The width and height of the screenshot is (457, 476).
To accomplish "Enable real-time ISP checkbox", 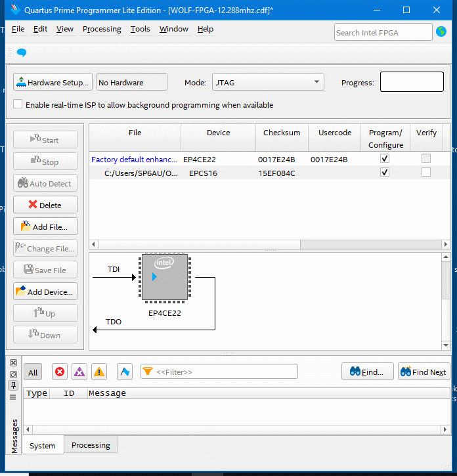I will point(18,104).
